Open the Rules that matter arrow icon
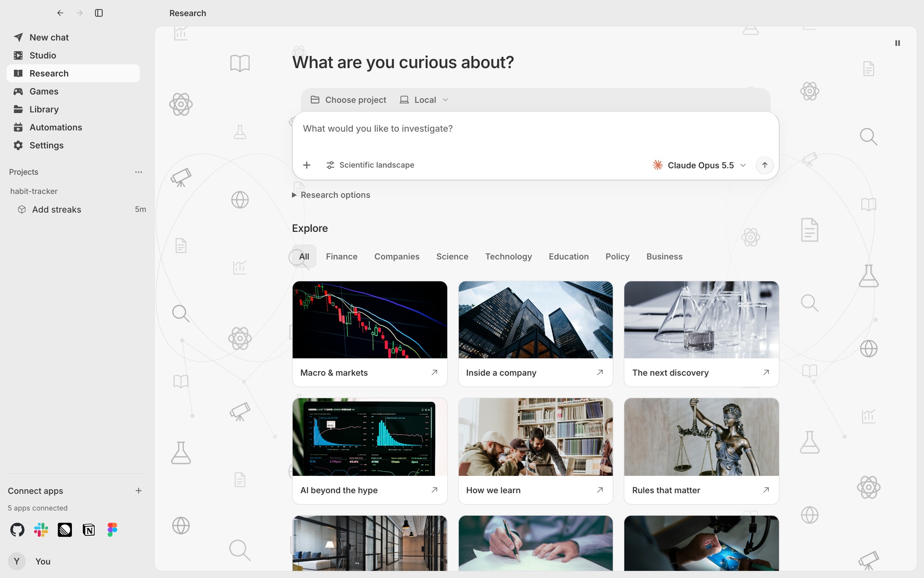 click(x=766, y=490)
